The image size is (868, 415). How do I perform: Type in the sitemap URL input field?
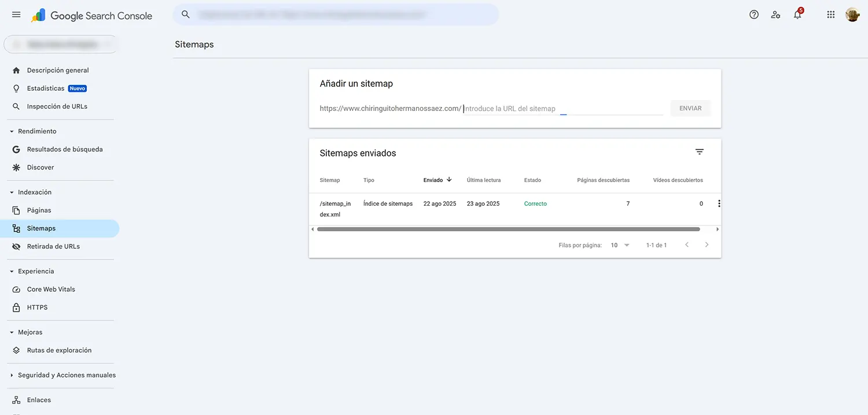pyautogui.click(x=556, y=108)
